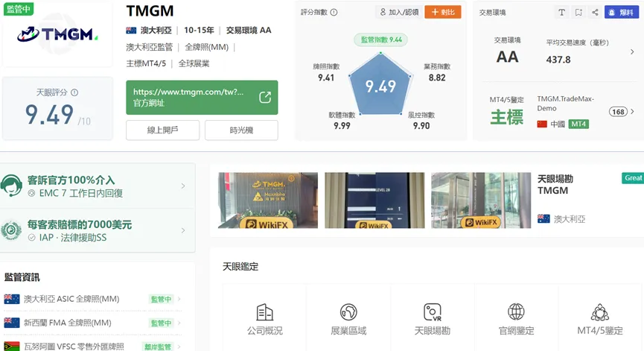
Task: Click the 加入/認領 button
Action: [x=398, y=13]
